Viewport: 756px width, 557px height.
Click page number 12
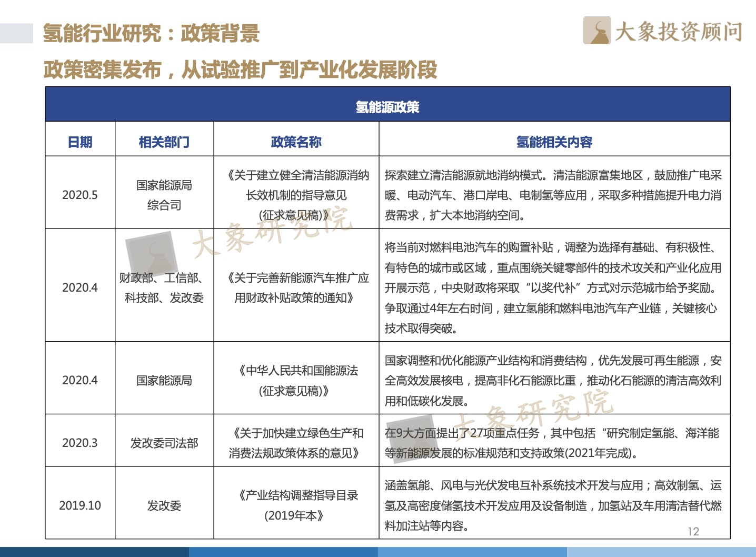(693, 532)
